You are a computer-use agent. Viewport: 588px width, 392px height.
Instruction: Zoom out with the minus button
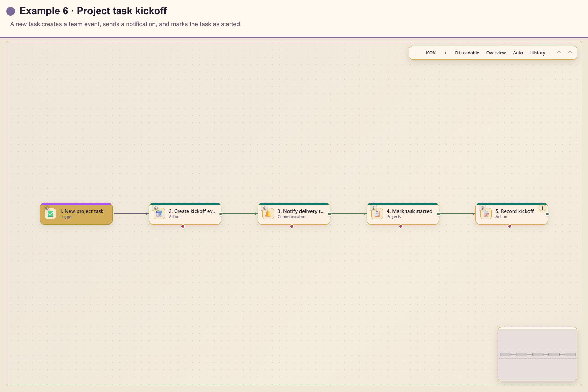coord(416,53)
